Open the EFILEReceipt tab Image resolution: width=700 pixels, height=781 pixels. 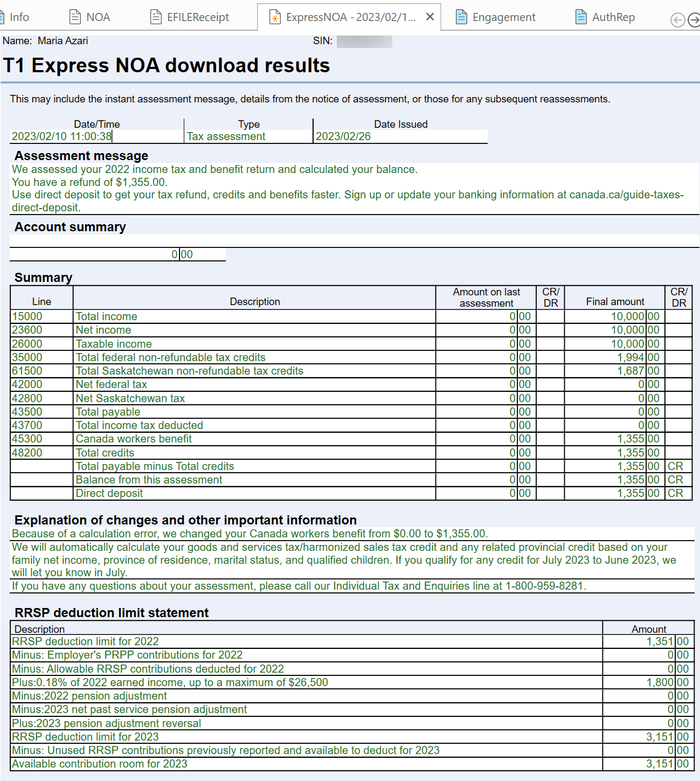click(x=190, y=17)
